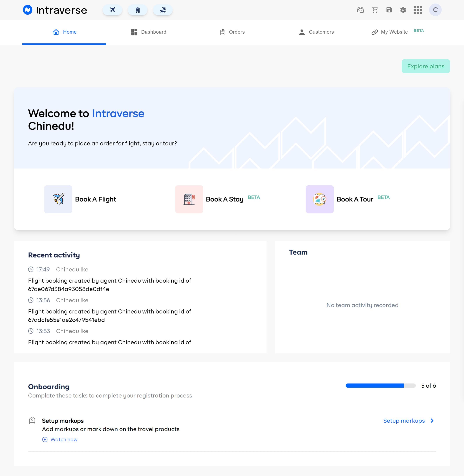
Task: Click the Intraverse logo
Action: (x=55, y=10)
